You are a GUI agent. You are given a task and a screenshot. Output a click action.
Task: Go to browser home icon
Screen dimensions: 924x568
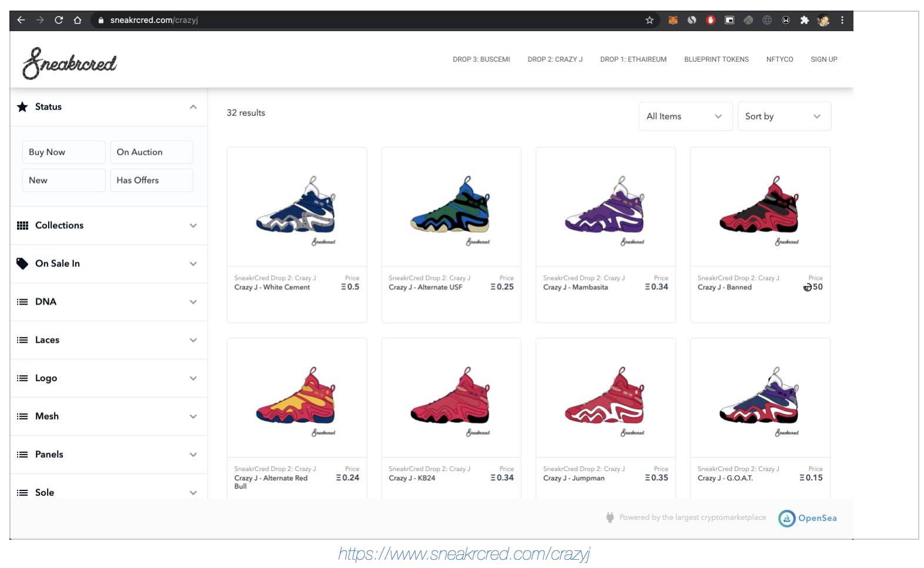(78, 20)
